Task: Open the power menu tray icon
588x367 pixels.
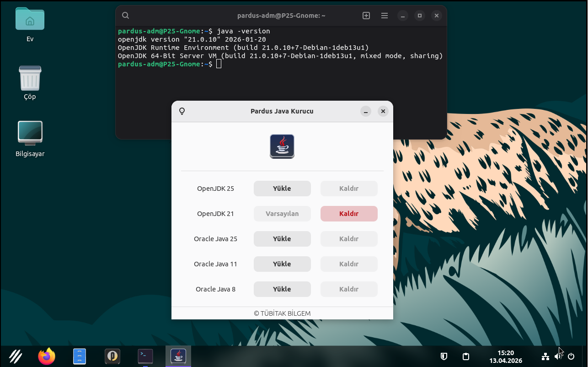Action: [x=571, y=356]
